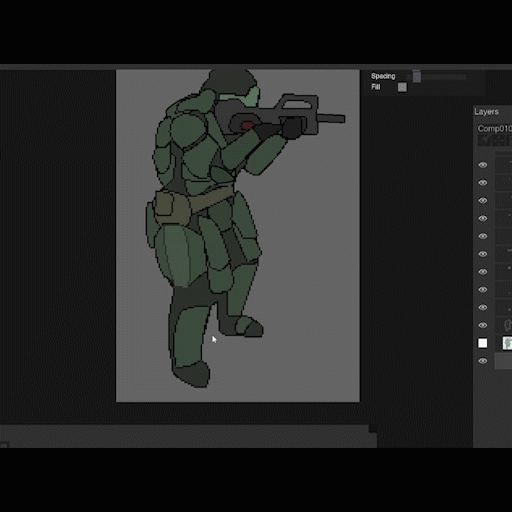Screen dimensions: 512x512
Task: Show the hidden layer via white square
Action: coord(483,343)
